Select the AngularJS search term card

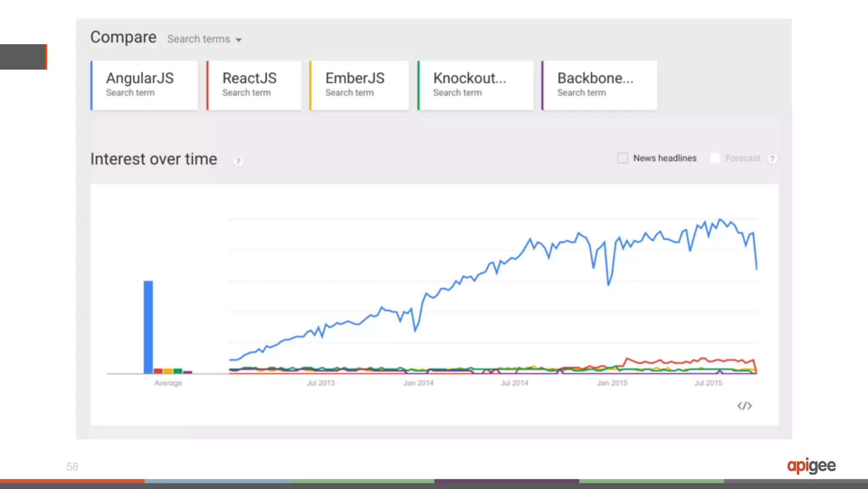tap(145, 85)
